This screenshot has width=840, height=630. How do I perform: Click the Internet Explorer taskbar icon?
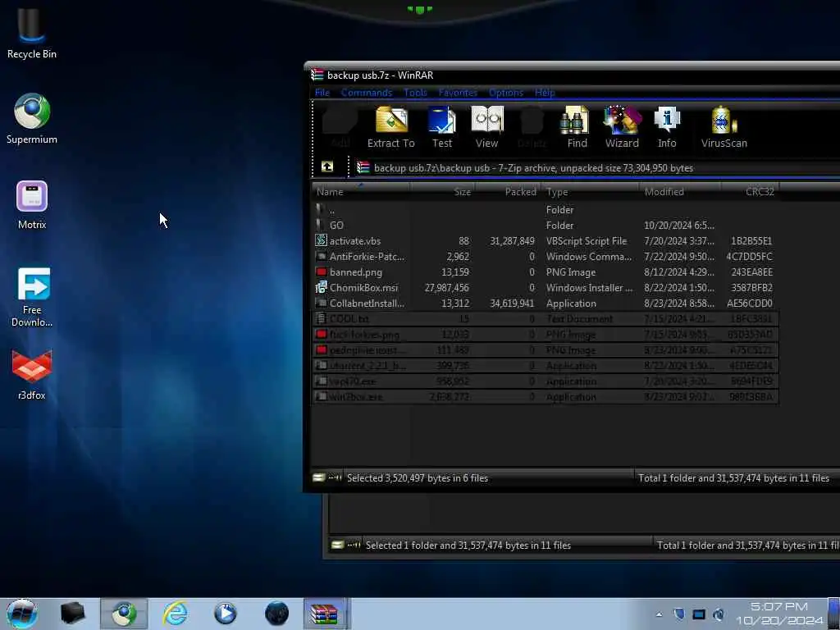coord(176,614)
